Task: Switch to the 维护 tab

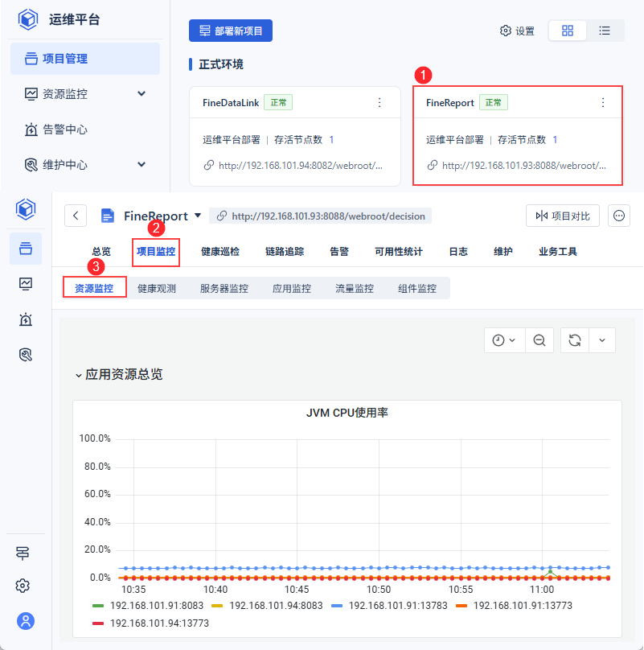Action: pos(503,252)
